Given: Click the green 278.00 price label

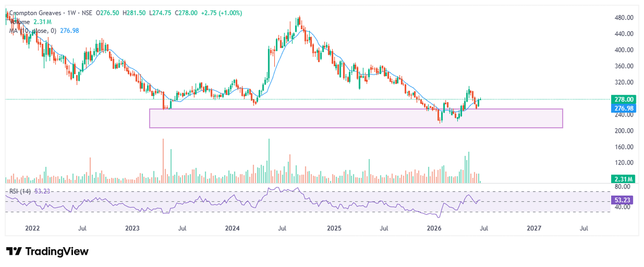Looking at the screenshot, I should coord(623,99).
